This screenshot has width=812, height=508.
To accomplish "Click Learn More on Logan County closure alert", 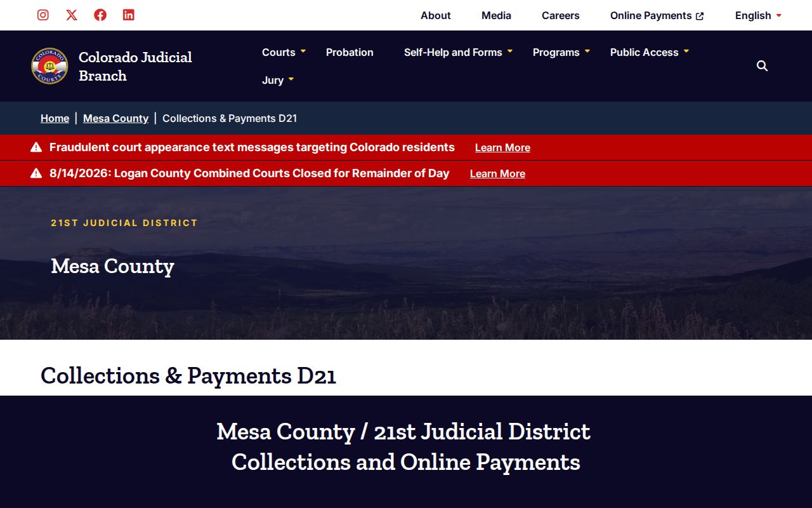I will [497, 173].
